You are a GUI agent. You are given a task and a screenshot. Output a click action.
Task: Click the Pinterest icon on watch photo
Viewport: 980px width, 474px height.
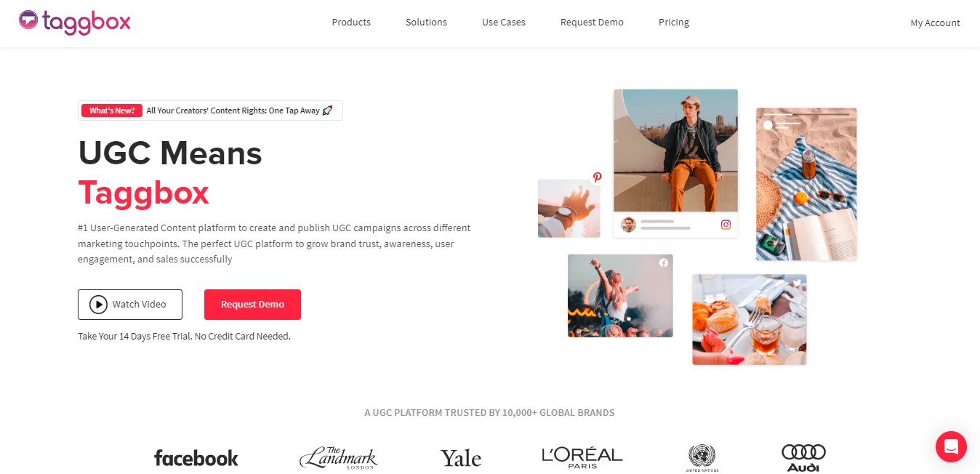(597, 177)
